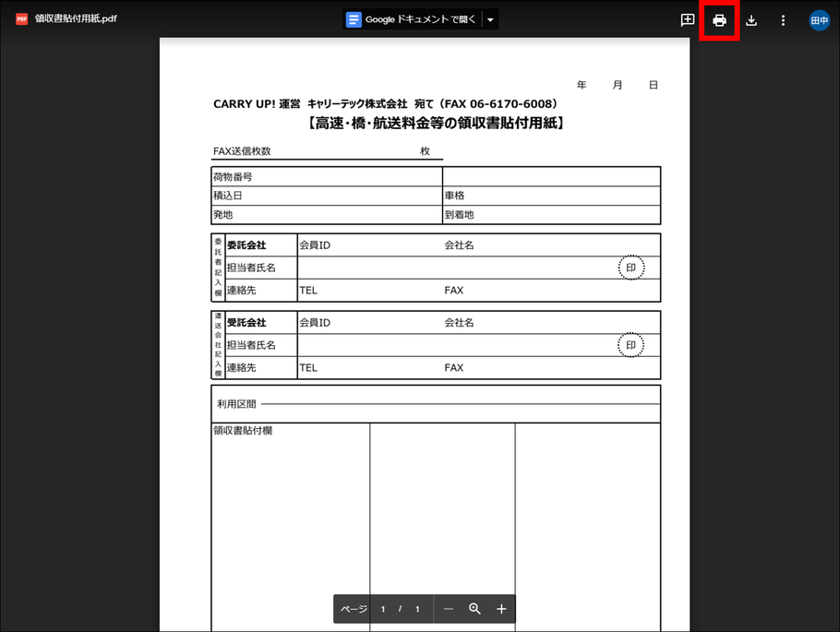Click the 高速・橋・航送料金等の領収書貼付用紙 title

pyautogui.click(x=436, y=124)
